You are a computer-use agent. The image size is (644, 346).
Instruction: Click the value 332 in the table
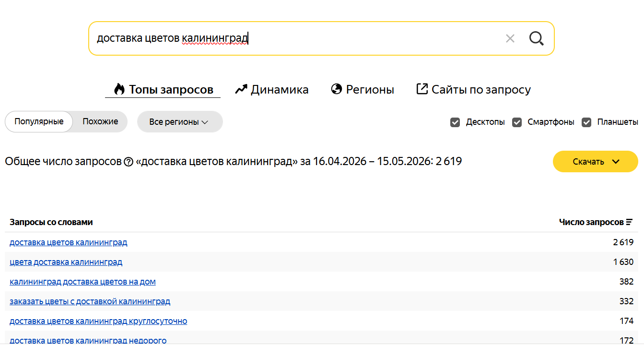click(x=626, y=301)
